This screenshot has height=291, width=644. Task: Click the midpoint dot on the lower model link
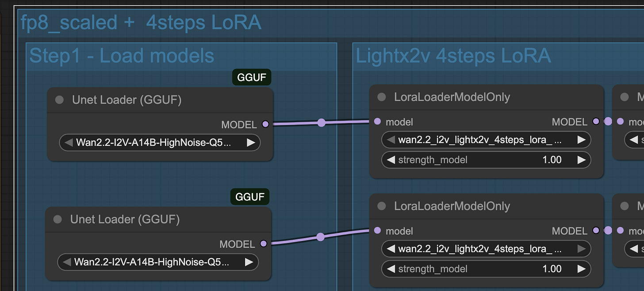pos(321,237)
